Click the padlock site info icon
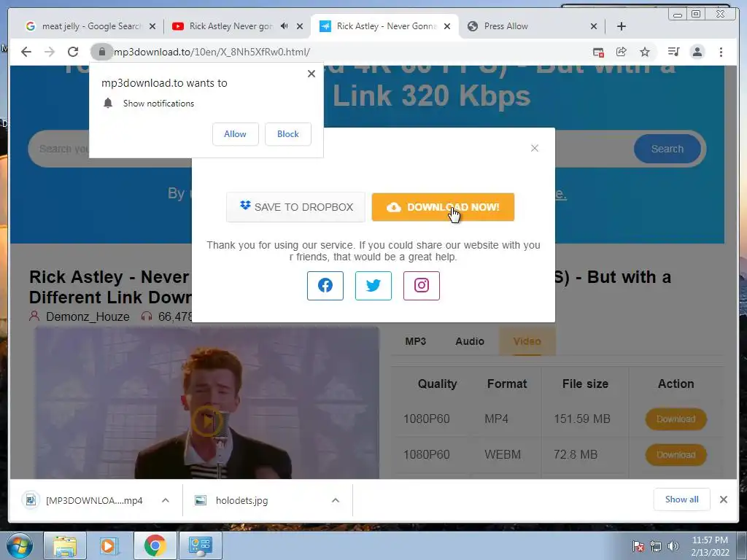 [101, 52]
